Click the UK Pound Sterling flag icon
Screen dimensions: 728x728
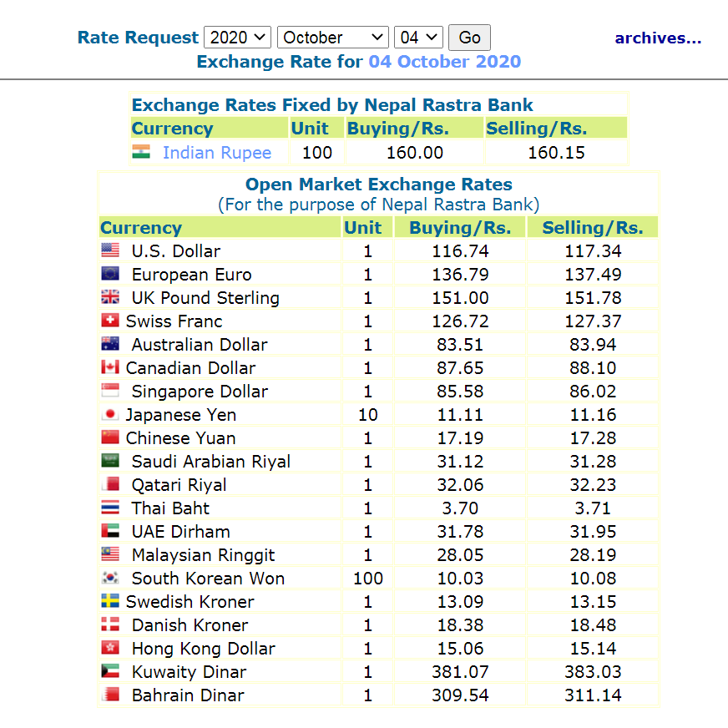[x=110, y=296]
